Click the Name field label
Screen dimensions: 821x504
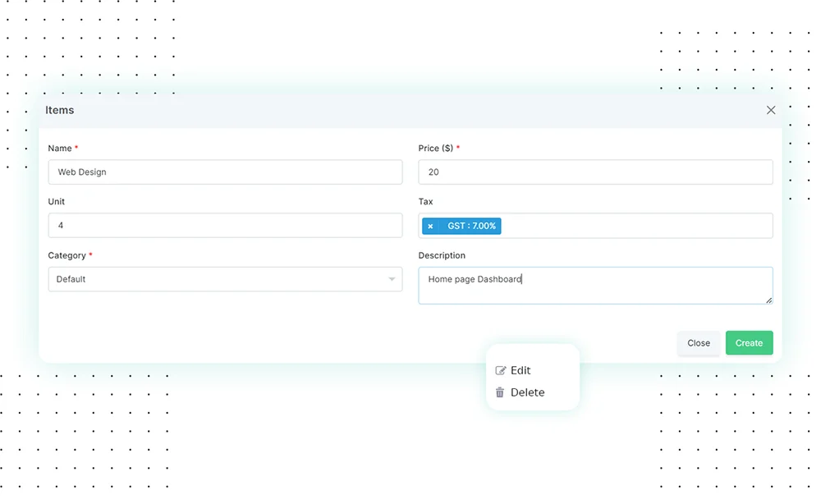60,149
